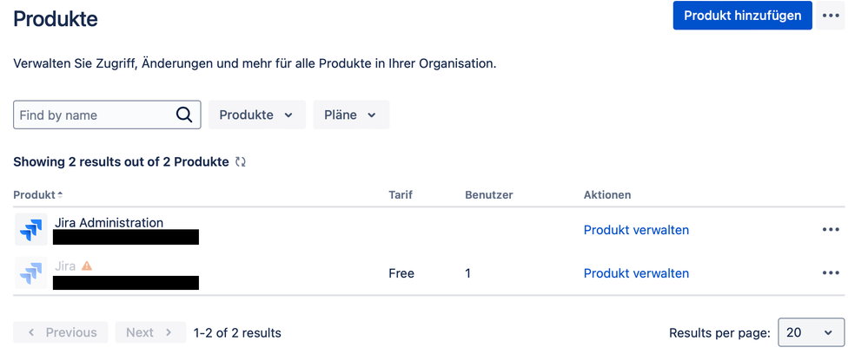Click the Benutzer column header

[489, 194]
